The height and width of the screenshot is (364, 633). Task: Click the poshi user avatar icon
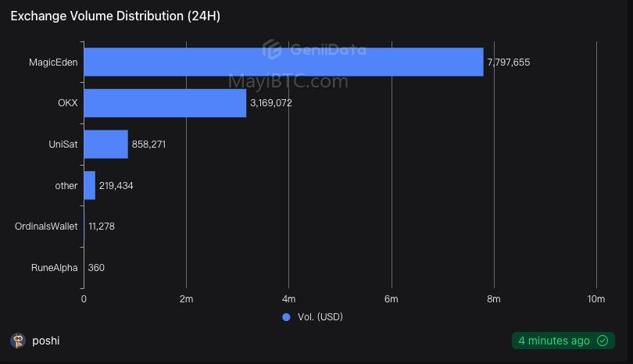tap(18, 341)
